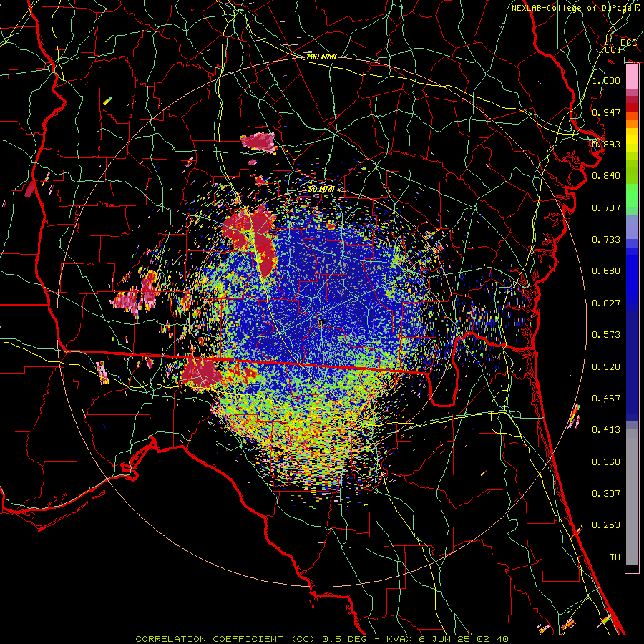Select the 0.467 legend value
Viewport: 644px width, 644px height.
(x=606, y=399)
